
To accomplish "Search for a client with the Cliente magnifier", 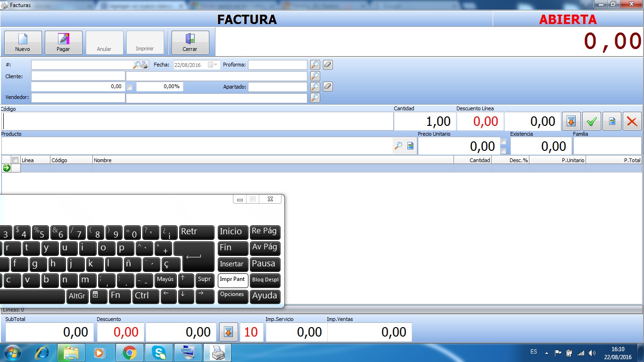I will [315, 76].
